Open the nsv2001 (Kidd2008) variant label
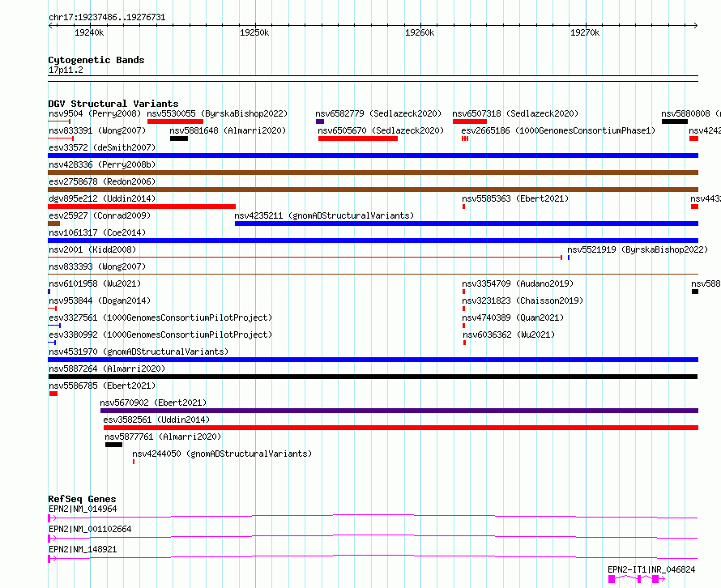This screenshot has width=721, height=588. point(92,249)
